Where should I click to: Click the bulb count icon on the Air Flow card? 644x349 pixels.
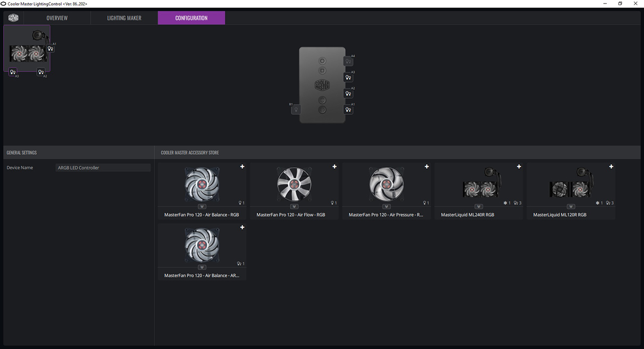pyautogui.click(x=332, y=203)
